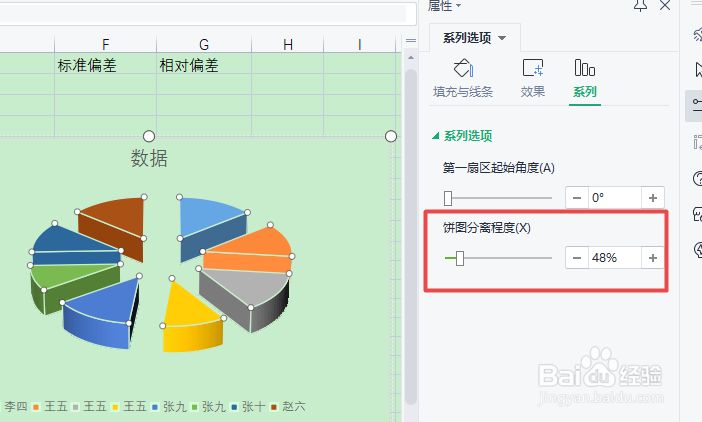Collapse the 系列选项 section triangle
The height and width of the screenshot is (422, 702).
[436, 136]
